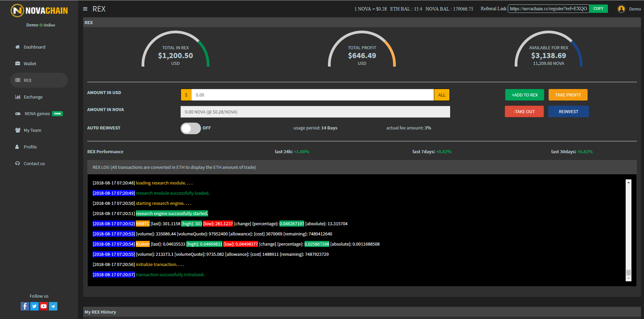This screenshot has width=644, height=319.
Task: Click the Kraken tag in the log
Action: pos(143,244)
